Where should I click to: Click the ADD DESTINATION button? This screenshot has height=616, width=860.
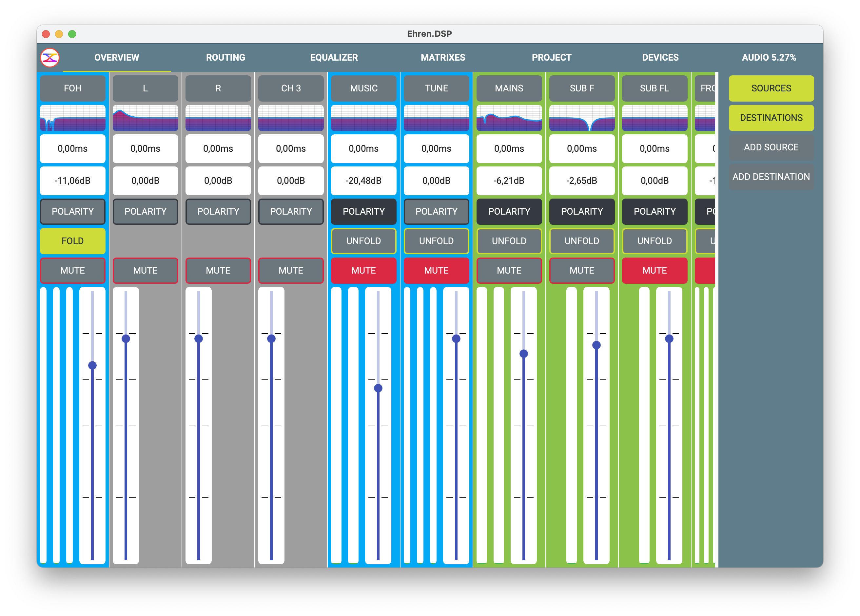click(771, 177)
